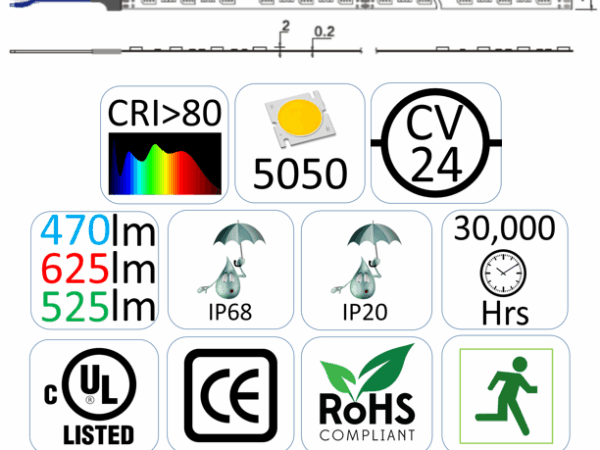Click the green 525lm value
600x450 pixels.
click(95, 308)
